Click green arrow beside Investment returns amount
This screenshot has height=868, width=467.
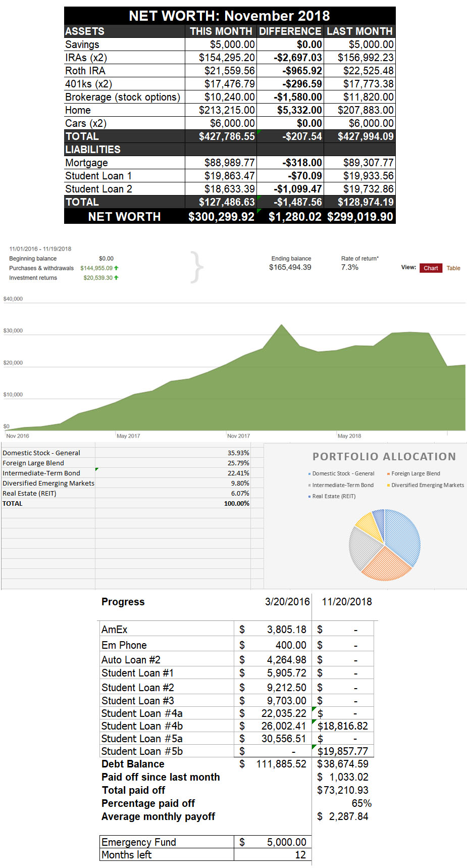pyautogui.click(x=117, y=277)
